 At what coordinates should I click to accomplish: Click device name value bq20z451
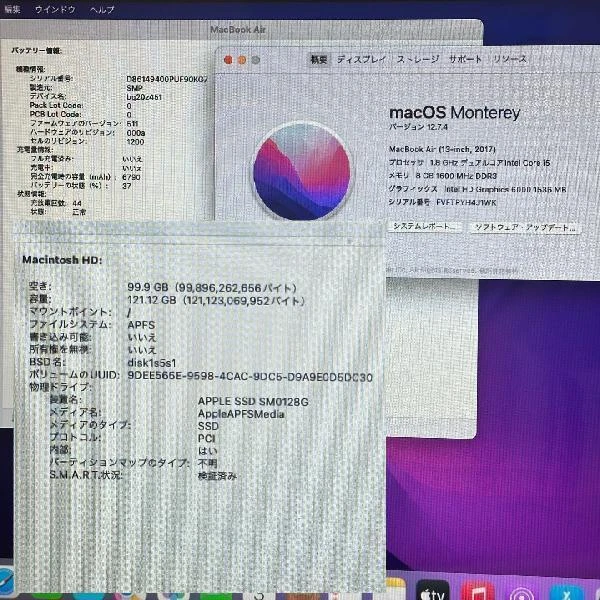(144, 97)
